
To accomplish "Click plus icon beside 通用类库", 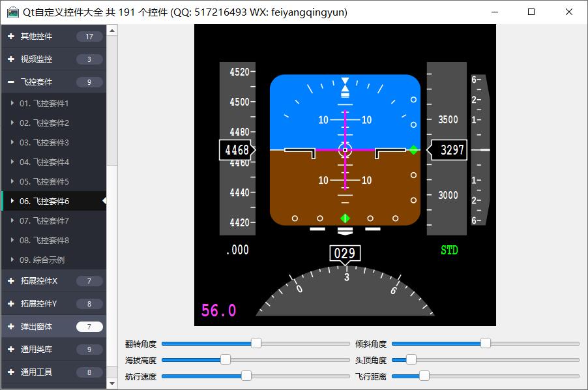I will point(11,350).
